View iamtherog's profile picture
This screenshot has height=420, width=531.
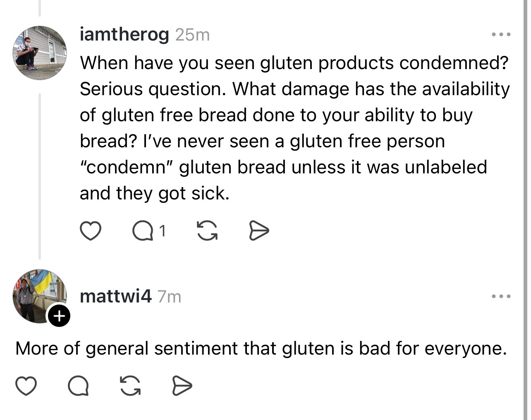coord(40,53)
